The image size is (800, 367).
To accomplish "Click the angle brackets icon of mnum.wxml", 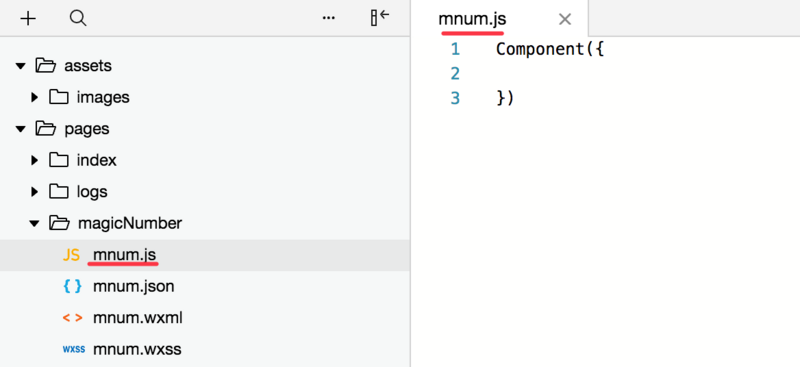I will pyautogui.click(x=72, y=318).
